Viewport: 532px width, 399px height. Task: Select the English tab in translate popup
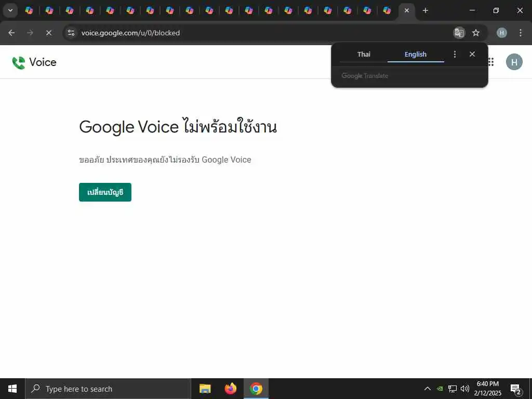tap(416, 55)
